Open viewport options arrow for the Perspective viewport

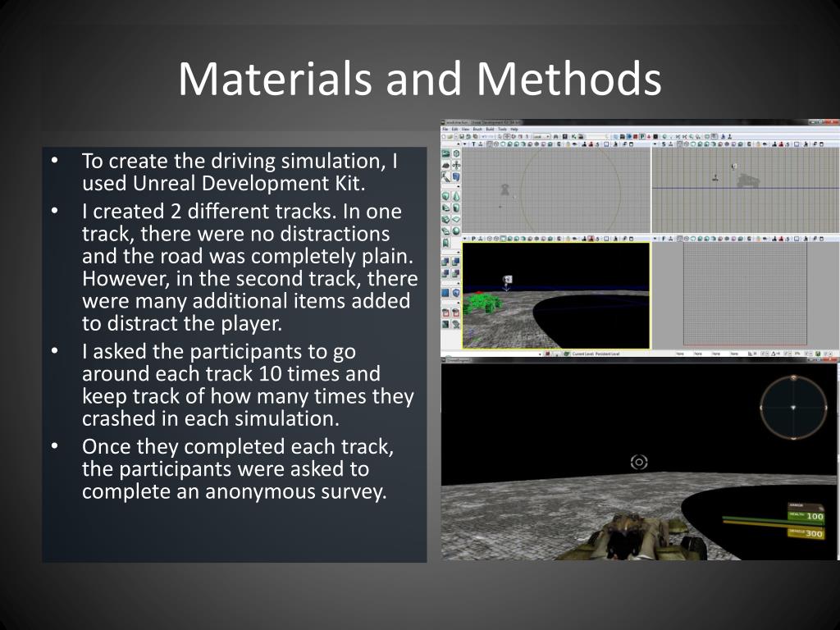click(464, 239)
